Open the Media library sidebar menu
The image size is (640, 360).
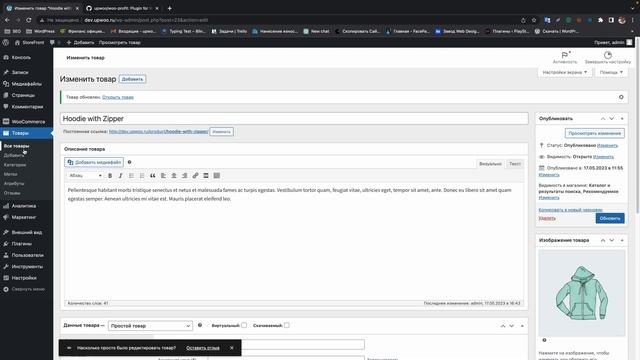pos(27,84)
